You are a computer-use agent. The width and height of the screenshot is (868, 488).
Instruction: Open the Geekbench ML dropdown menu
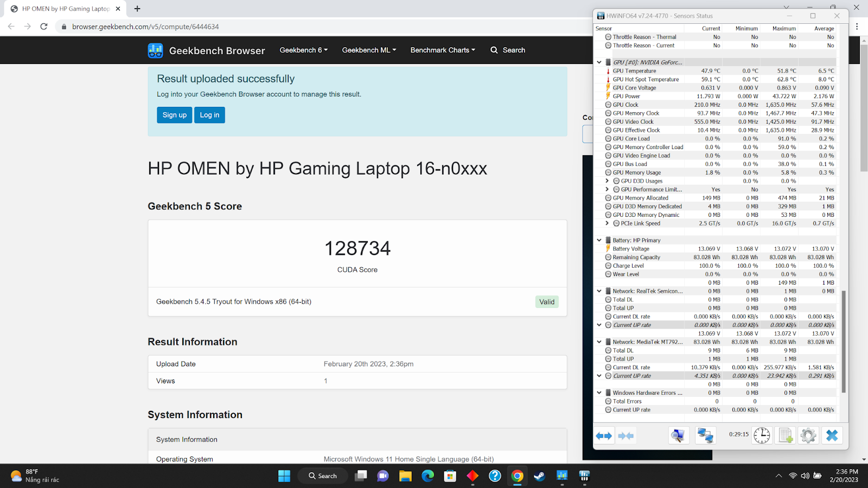[x=369, y=50]
